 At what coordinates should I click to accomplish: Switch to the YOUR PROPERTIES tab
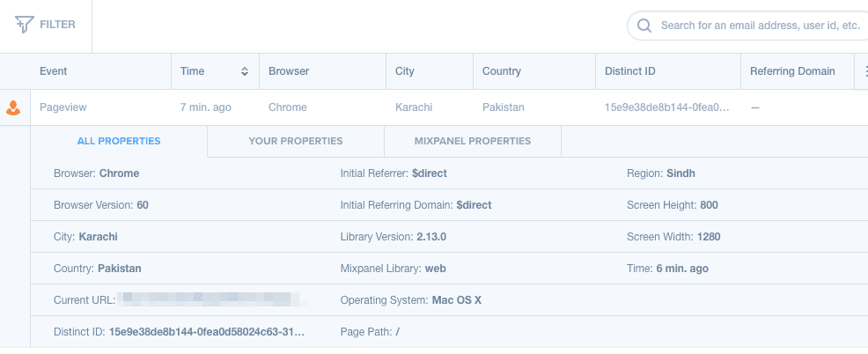pos(295,141)
